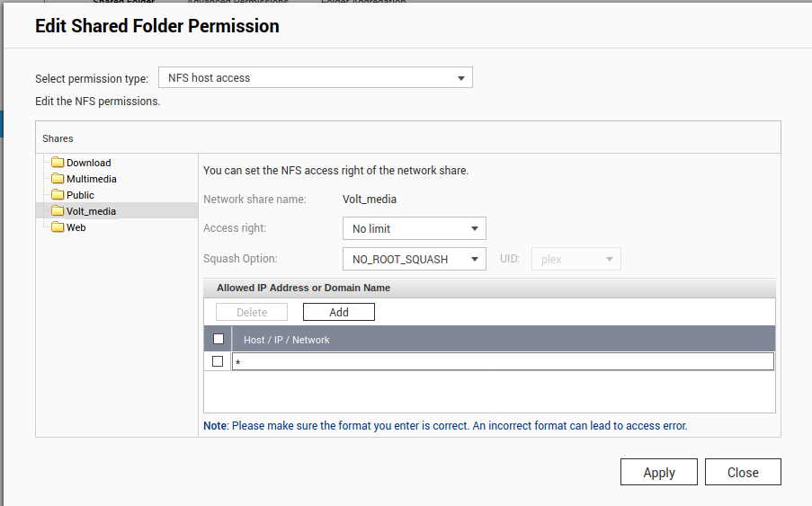
Task: Select the Web share name
Action: (x=76, y=227)
